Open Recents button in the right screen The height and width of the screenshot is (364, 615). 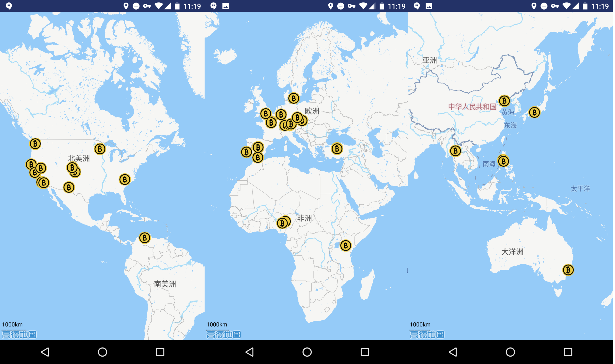pyautogui.click(x=568, y=352)
